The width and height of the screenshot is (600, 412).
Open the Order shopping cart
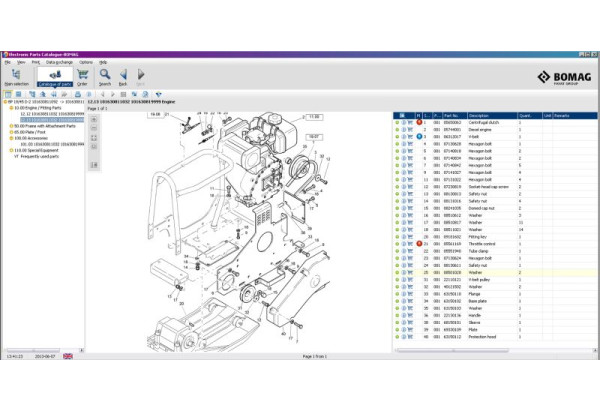81,76
